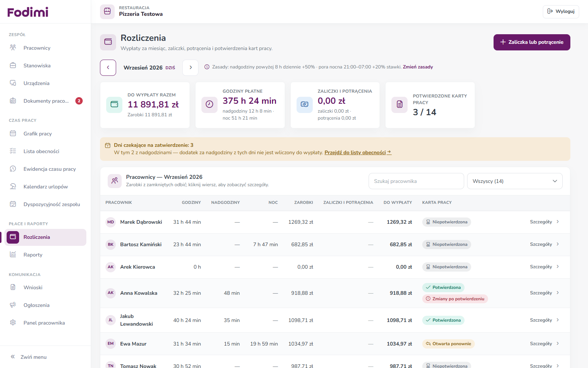
Task: Click the Dyspozycyjność zespołu calendar icon
Action: click(x=13, y=204)
